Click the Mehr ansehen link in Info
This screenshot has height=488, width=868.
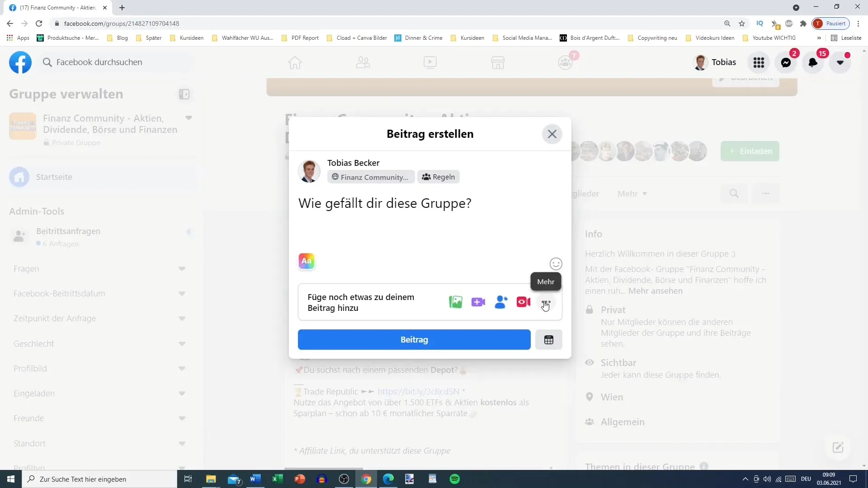tap(656, 291)
